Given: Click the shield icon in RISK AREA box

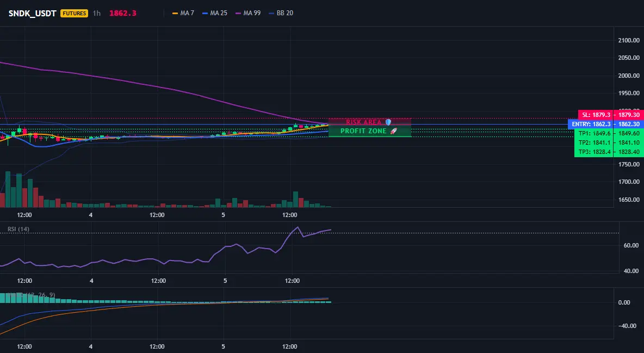Looking at the screenshot, I should pos(388,122).
